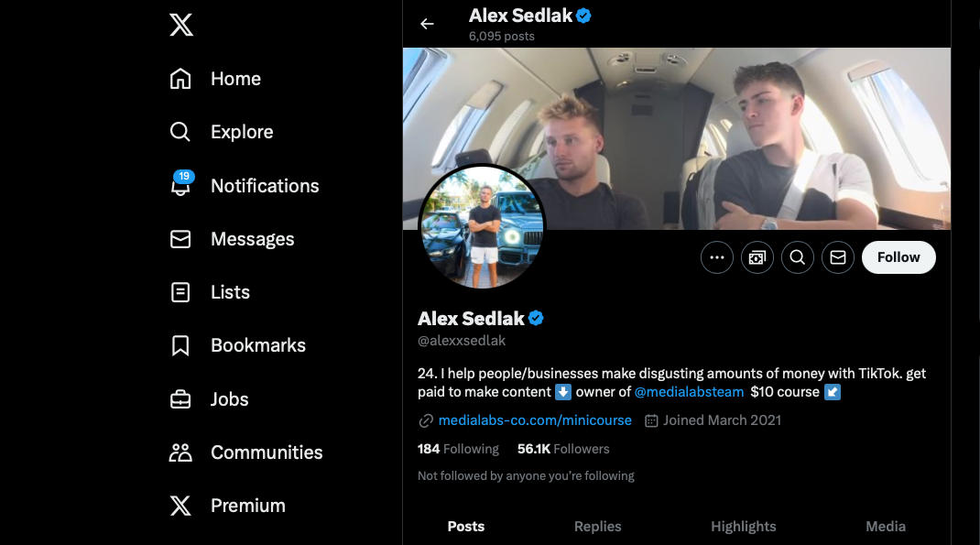980x545 pixels.
Task: Search Alex Sedlak's posts
Action: tap(797, 257)
